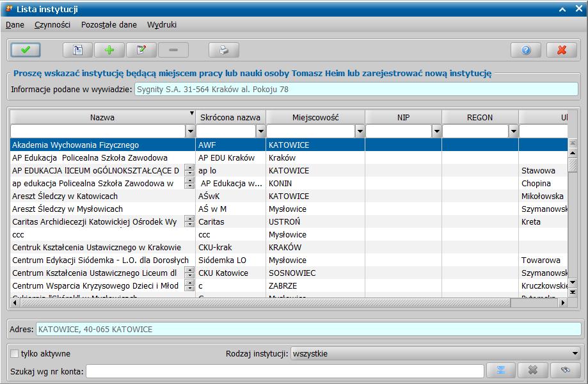Sort by the Miejscowość column header
588x384 pixels.
(x=315, y=117)
